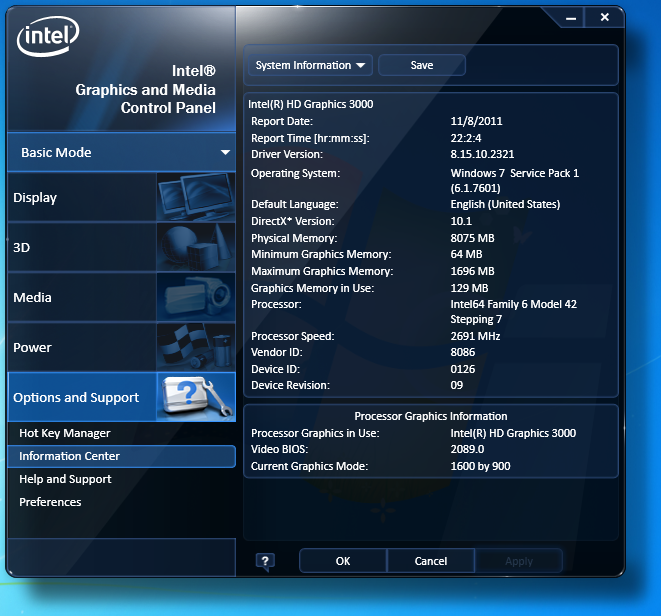Open Preferences
The image size is (661, 616).
50,502
